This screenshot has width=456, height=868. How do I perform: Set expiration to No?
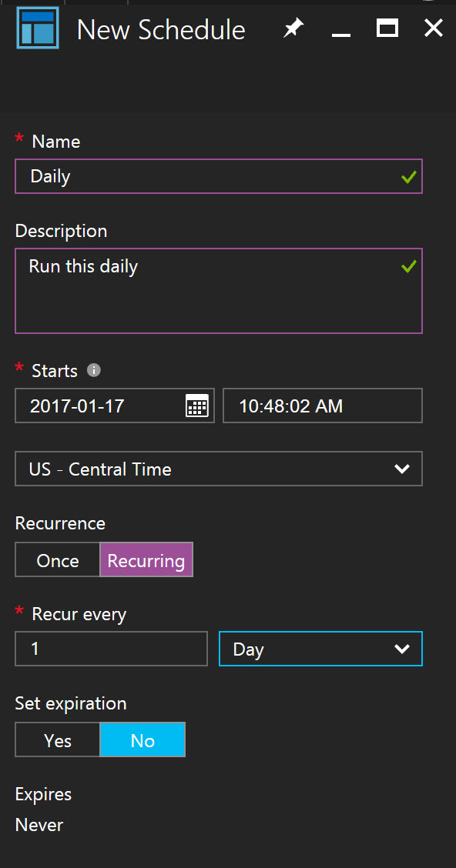click(x=142, y=739)
